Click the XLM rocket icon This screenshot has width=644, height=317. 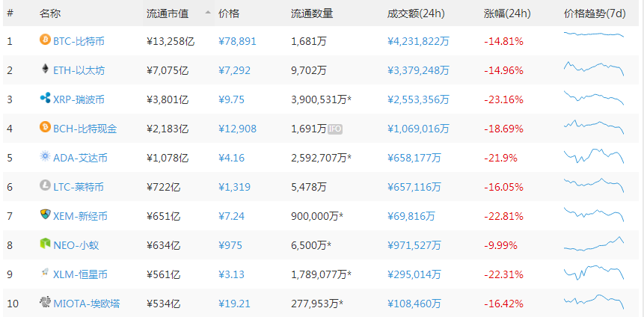45,273
